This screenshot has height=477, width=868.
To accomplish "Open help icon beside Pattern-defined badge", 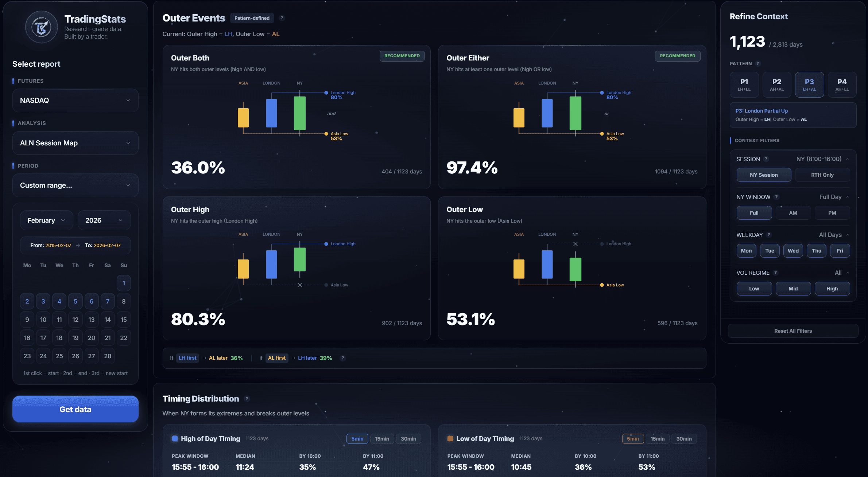I will pyautogui.click(x=282, y=18).
